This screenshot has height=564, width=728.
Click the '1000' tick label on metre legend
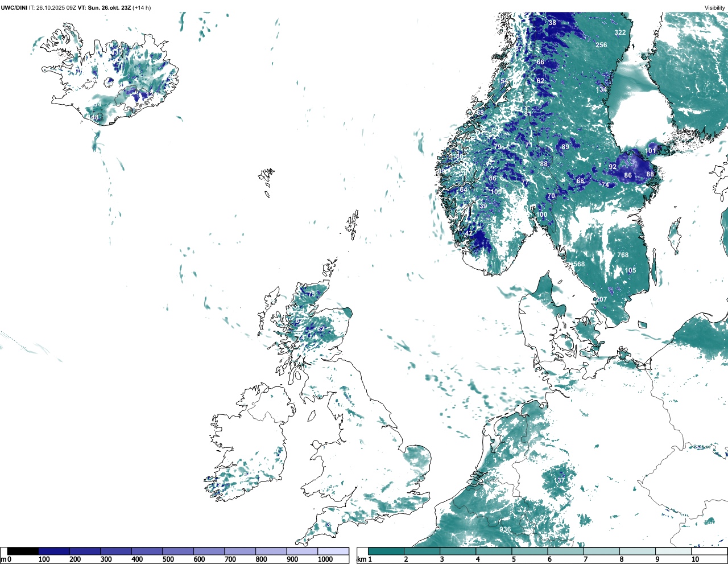(x=325, y=559)
